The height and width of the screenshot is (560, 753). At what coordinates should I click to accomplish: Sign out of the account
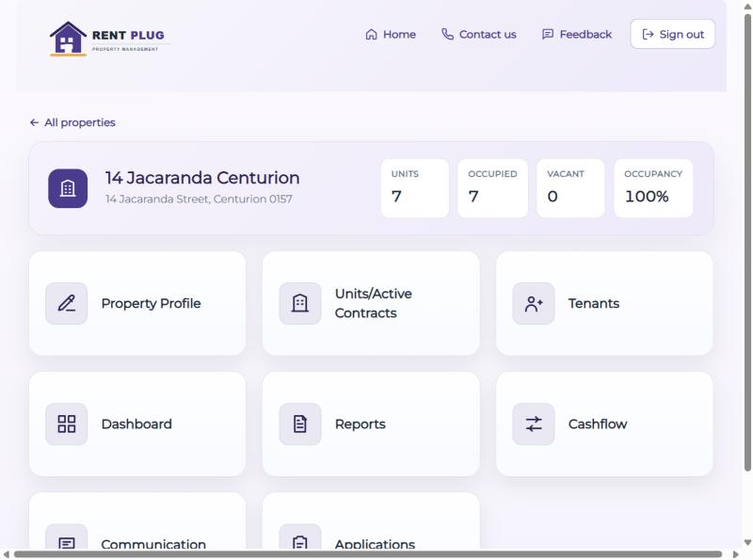point(673,34)
